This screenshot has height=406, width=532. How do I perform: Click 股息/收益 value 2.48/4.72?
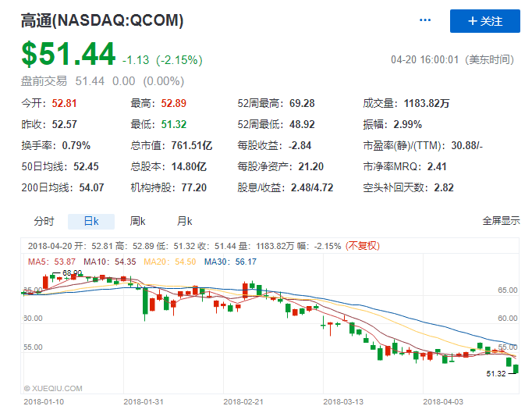[x=312, y=187]
